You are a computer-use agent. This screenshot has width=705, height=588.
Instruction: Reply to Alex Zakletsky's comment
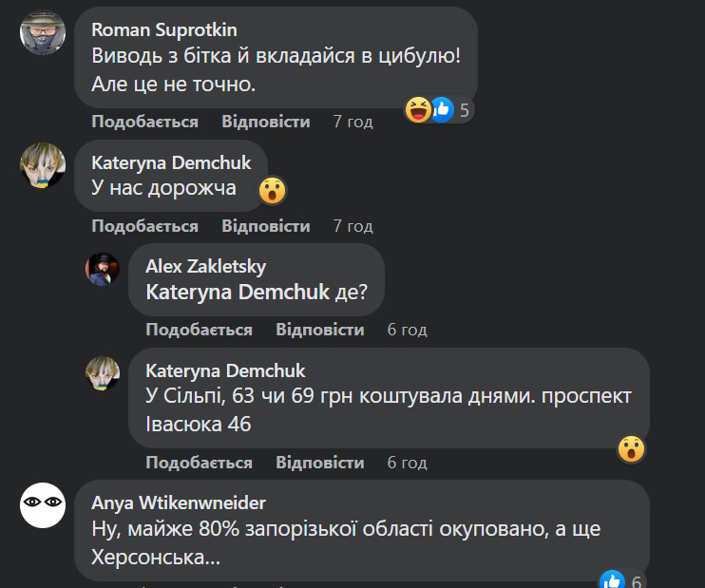(x=320, y=330)
